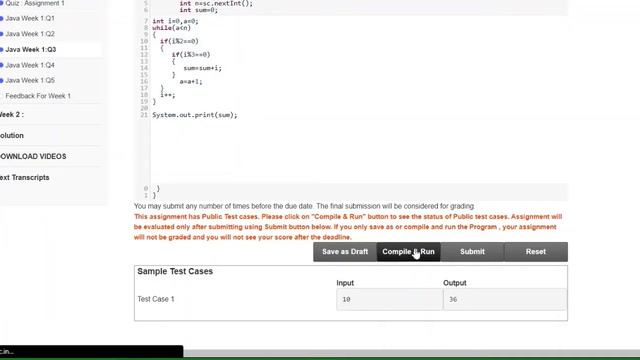Viewport: 640px width, 360px height.
Task: Click the Reset button
Action: pos(536,252)
